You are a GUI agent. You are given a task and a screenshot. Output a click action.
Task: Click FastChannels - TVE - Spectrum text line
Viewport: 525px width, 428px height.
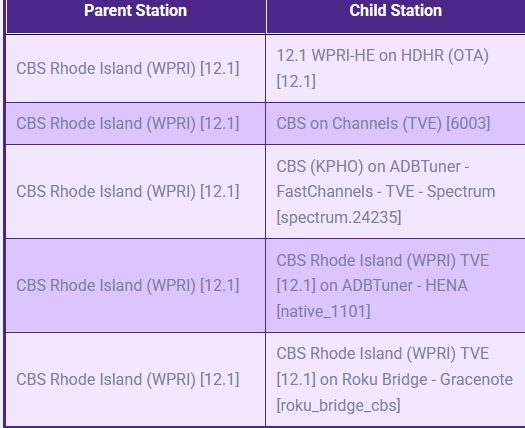coord(386,192)
